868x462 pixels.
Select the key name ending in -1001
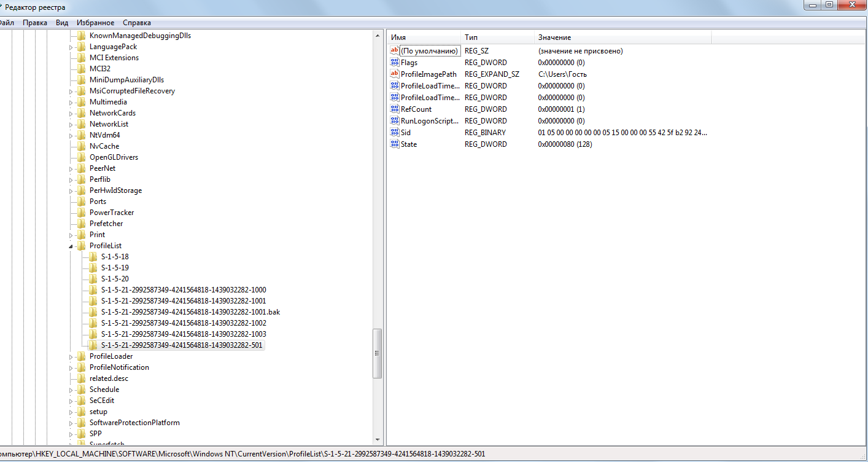tap(184, 301)
